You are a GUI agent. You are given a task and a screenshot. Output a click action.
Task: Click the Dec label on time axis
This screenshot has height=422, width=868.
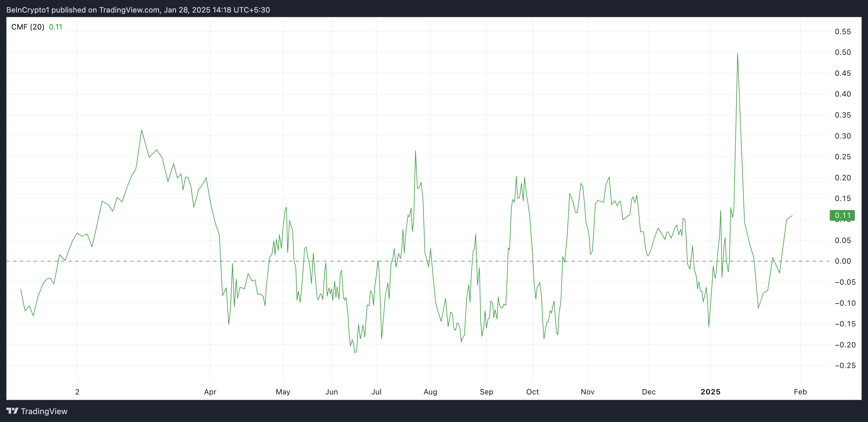(649, 392)
